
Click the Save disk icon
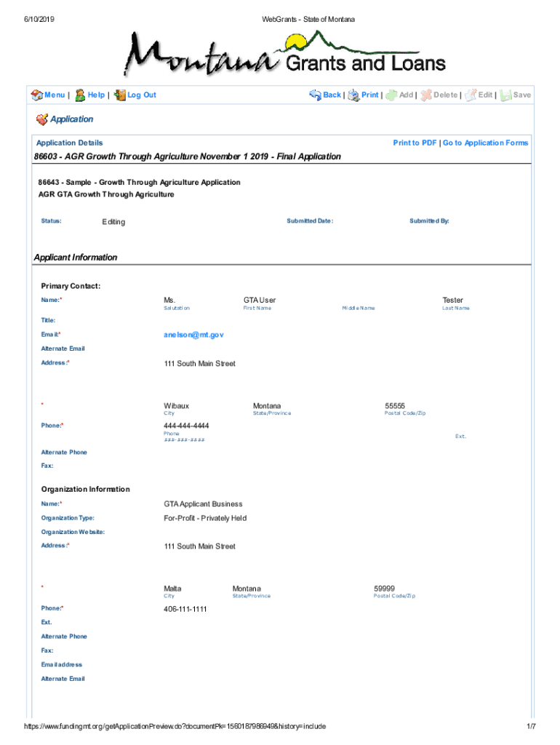[506, 95]
